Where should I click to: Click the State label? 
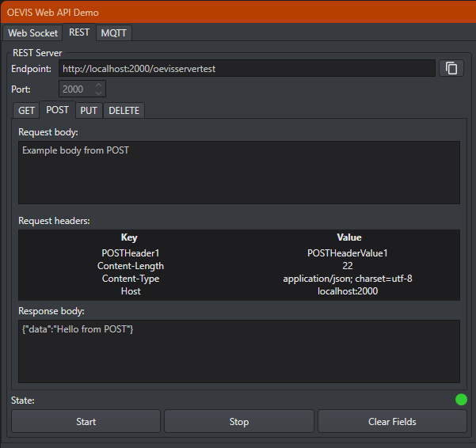[x=23, y=401]
